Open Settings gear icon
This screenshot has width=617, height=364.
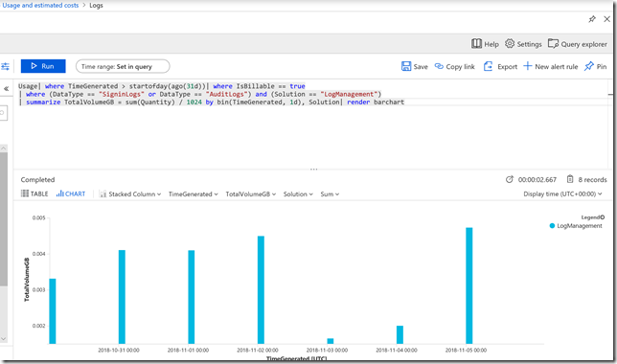pos(510,44)
